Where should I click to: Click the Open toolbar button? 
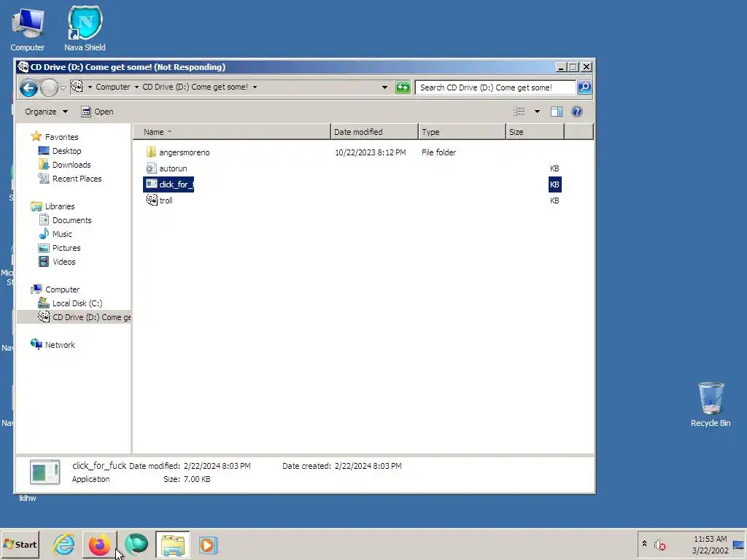tap(97, 112)
